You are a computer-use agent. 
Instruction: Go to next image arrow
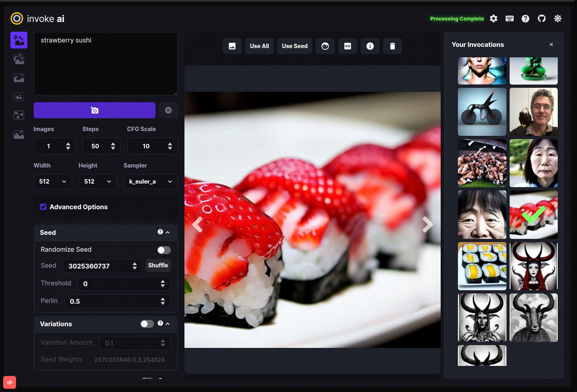pos(428,224)
